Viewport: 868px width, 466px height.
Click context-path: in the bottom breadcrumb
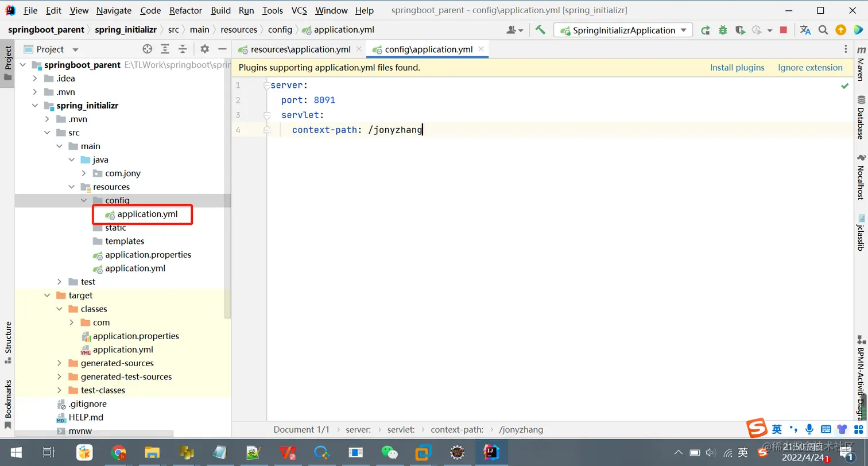click(457, 429)
